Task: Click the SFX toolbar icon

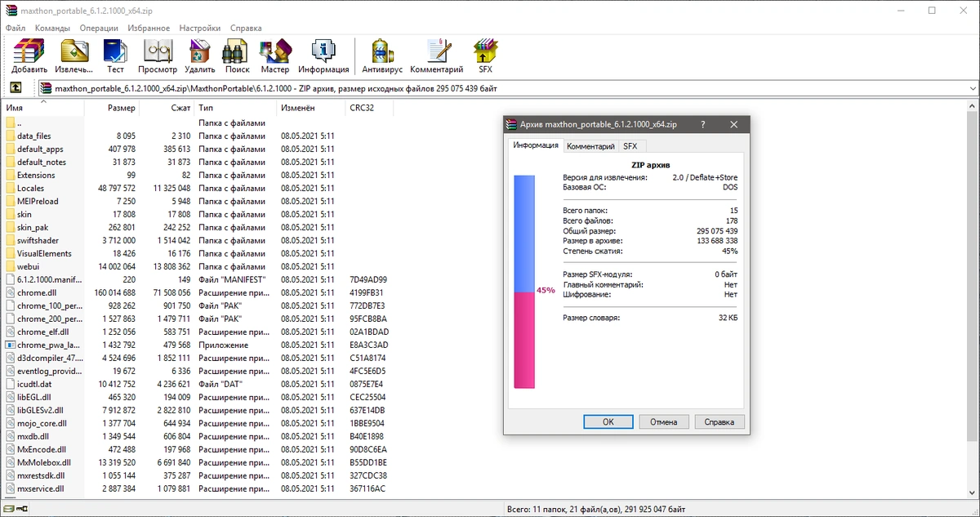Action: click(485, 56)
